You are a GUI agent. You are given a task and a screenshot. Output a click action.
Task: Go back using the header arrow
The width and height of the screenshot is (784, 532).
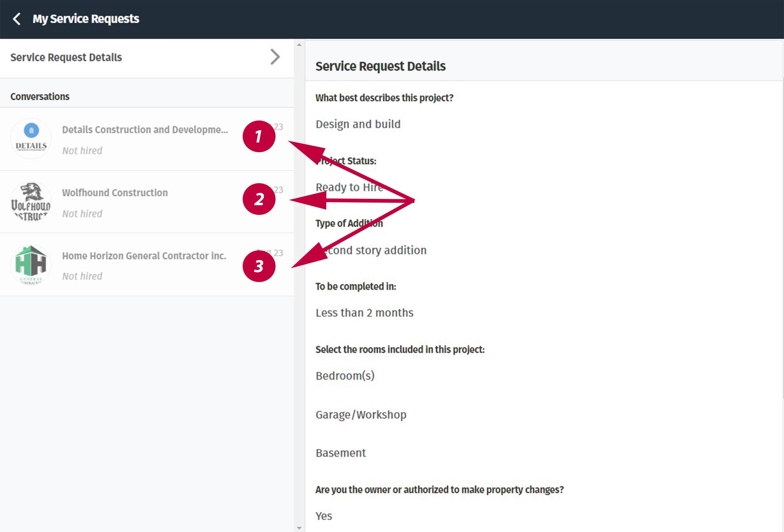pyautogui.click(x=16, y=19)
